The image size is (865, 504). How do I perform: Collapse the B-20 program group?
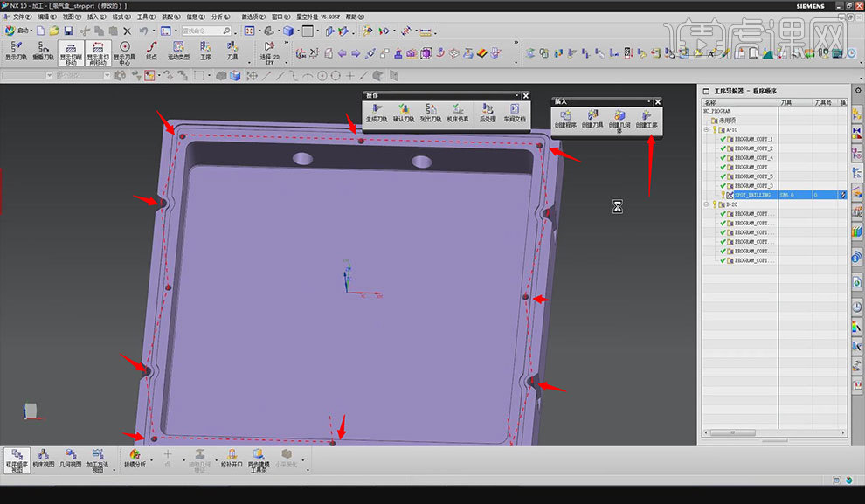pyautogui.click(x=706, y=204)
